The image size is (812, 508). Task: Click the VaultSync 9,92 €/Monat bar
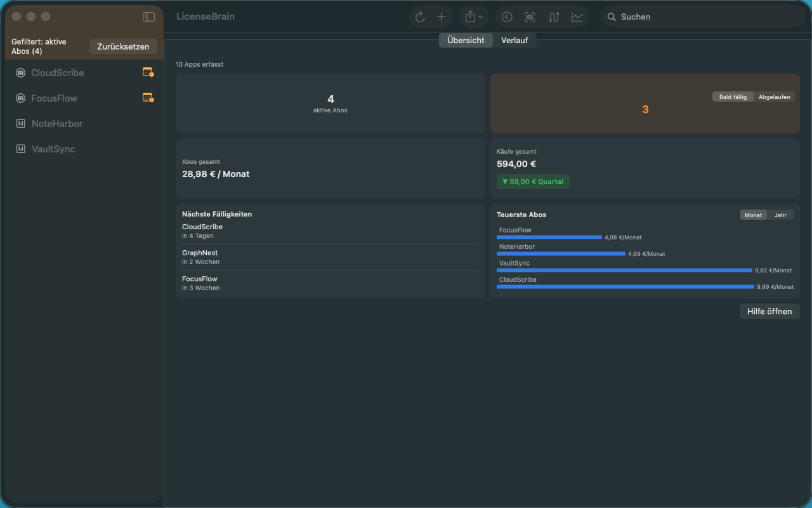click(x=624, y=270)
